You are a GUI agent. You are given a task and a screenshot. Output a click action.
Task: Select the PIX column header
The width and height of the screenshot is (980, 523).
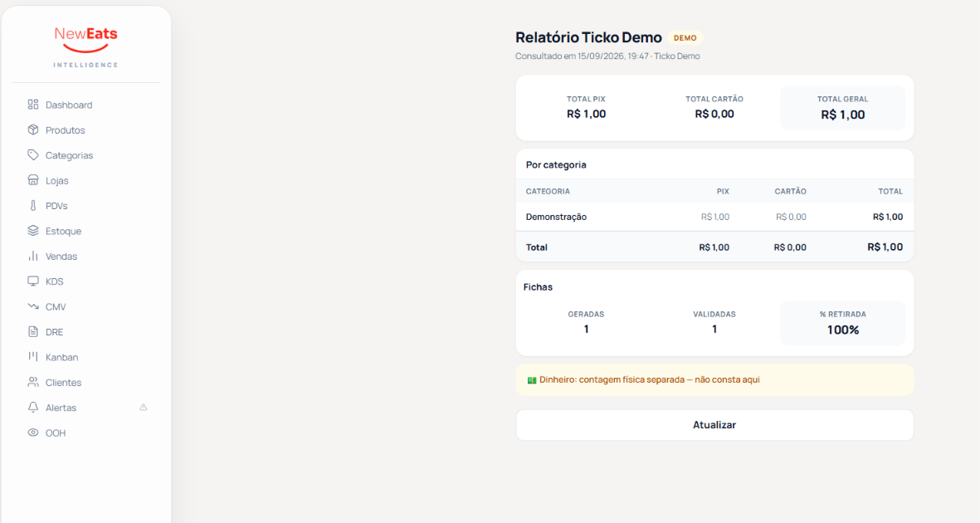(723, 192)
